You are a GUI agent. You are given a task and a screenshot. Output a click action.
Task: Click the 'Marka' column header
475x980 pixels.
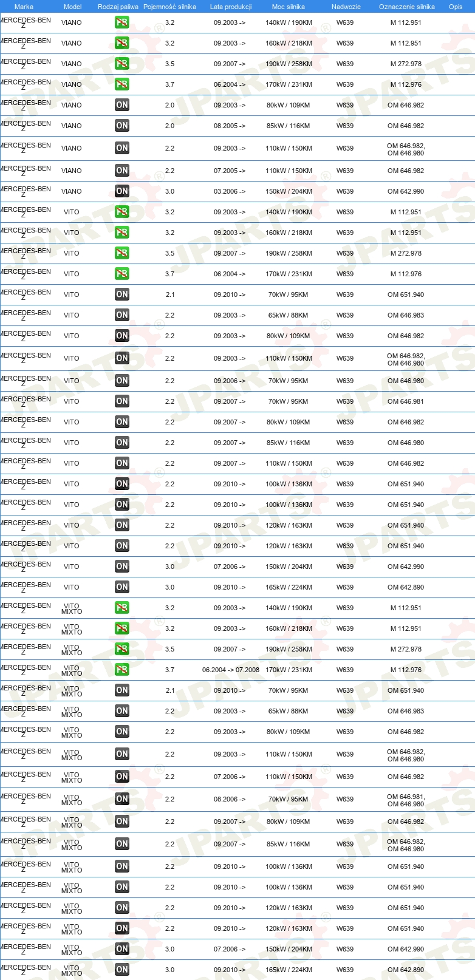pyautogui.click(x=24, y=7)
